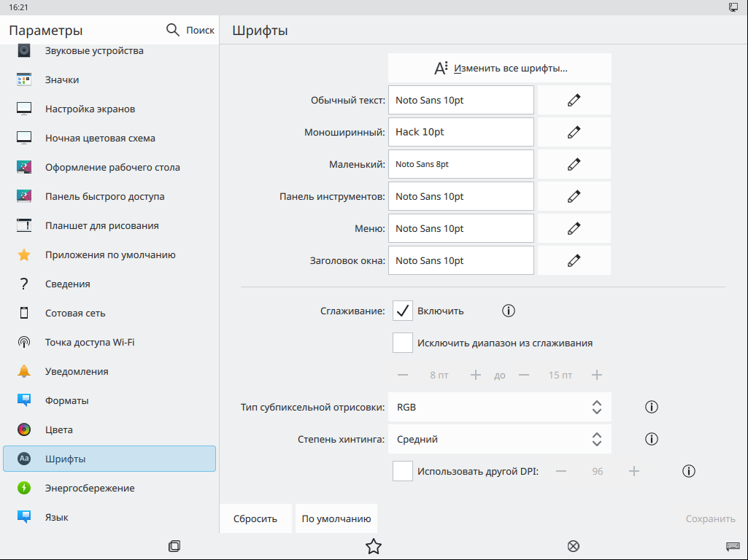The height and width of the screenshot is (560, 748).
Task: Enable Исключить диапазон из сглаживания checkbox
Action: point(403,343)
